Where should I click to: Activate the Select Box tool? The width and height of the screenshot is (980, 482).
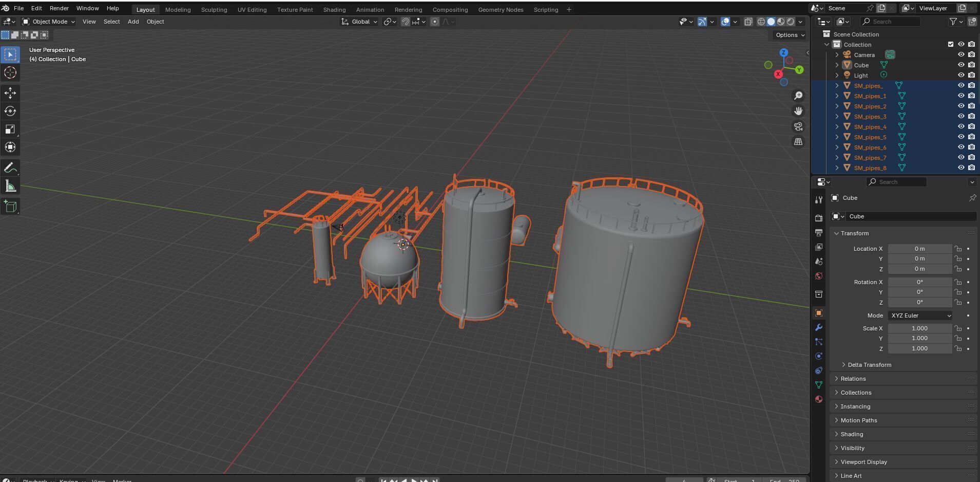coord(10,54)
